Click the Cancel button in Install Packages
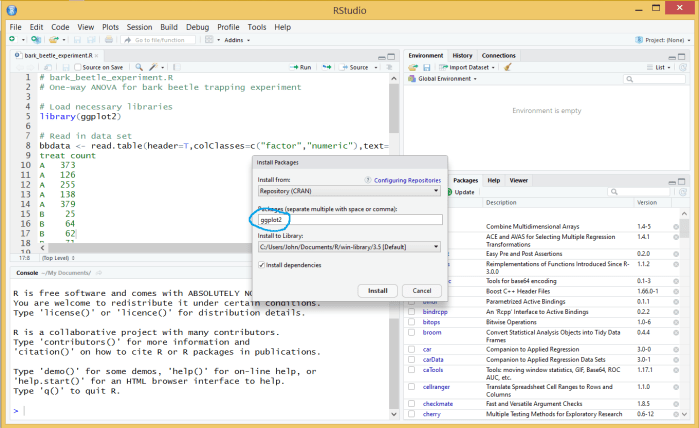This screenshot has width=699, height=428. [422, 291]
